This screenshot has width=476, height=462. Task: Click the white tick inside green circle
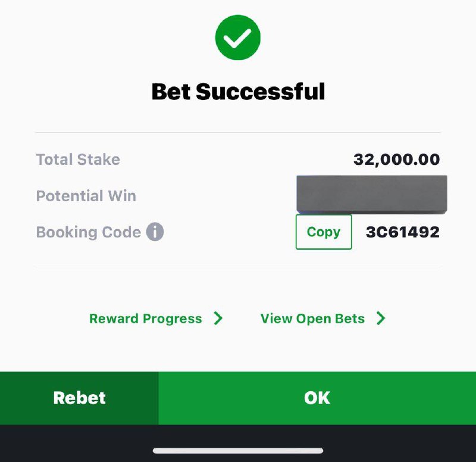237,39
